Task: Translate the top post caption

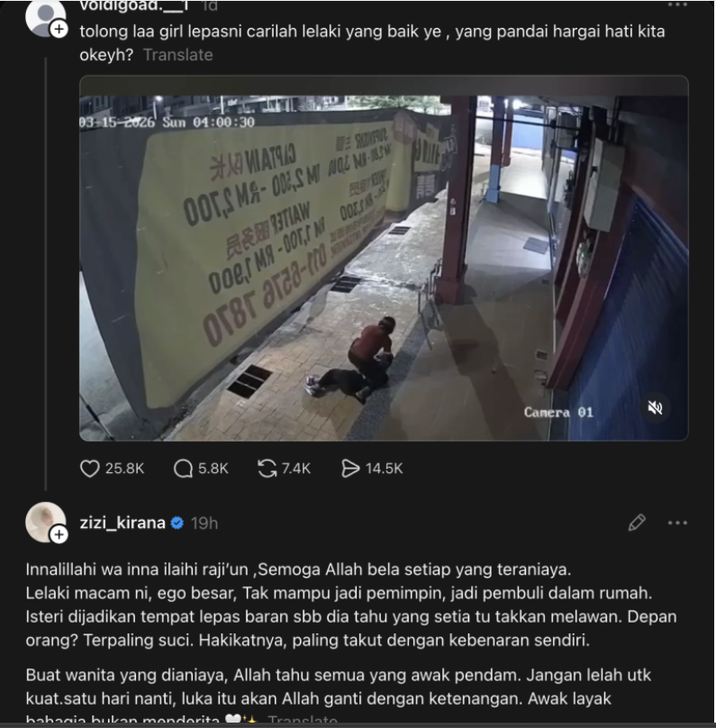Action: click(177, 55)
